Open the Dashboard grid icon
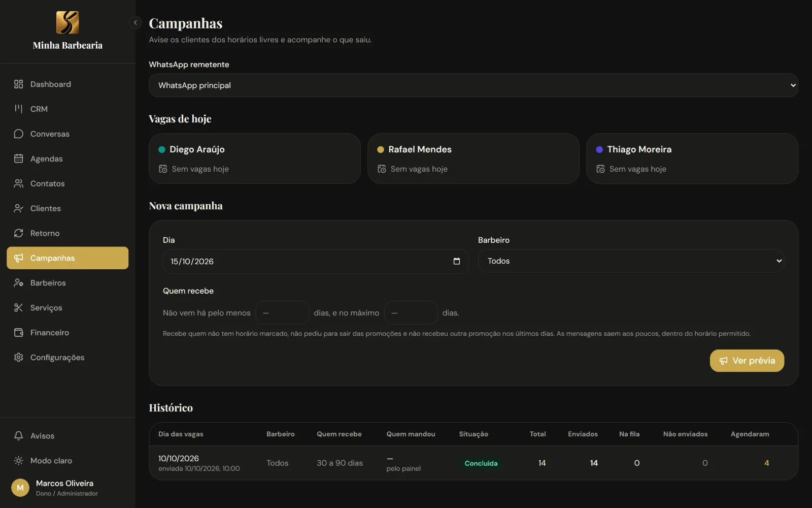The width and height of the screenshot is (812, 508). 19,84
